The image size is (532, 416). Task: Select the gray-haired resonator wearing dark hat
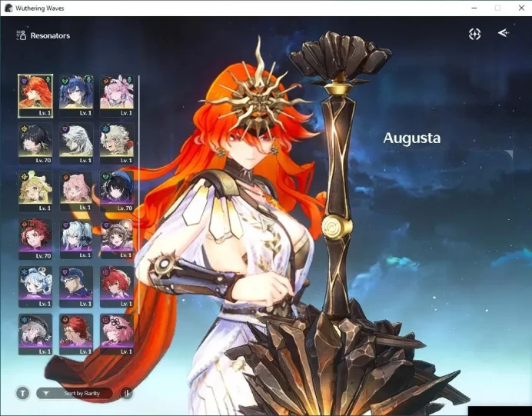point(35,334)
